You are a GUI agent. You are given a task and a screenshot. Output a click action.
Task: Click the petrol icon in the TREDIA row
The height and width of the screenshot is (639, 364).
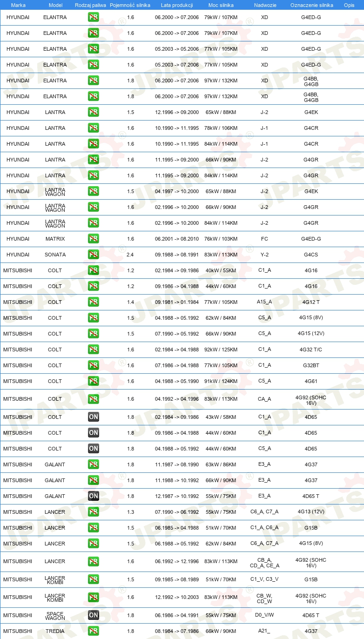[94, 631]
